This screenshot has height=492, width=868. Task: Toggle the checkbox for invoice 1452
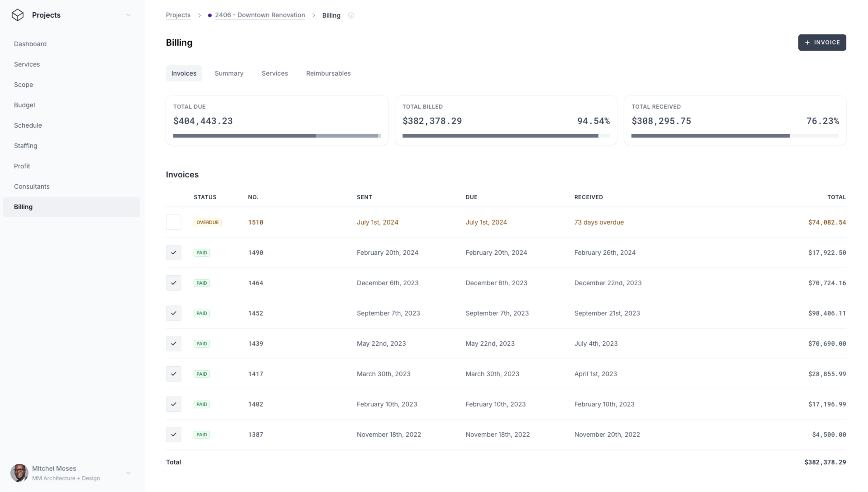(x=173, y=313)
